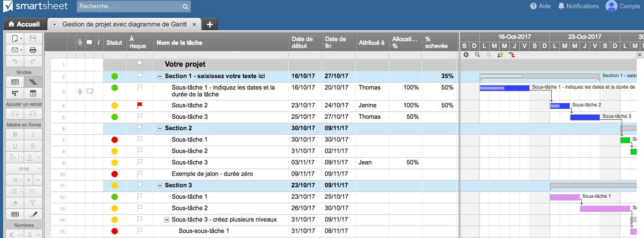Switch to Gantt view mode
Image resolution: width=644 pixels, height=238 pixels.
[x=33, y=82]
